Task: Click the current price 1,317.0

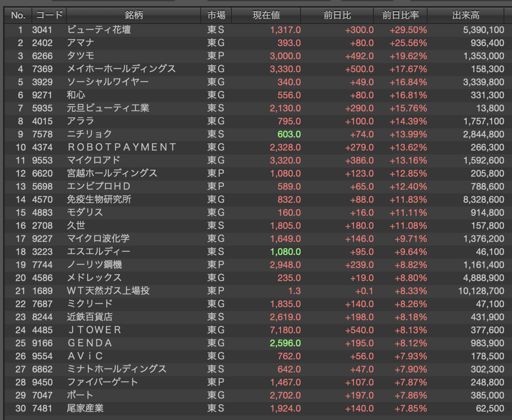Action: (285, 30)
